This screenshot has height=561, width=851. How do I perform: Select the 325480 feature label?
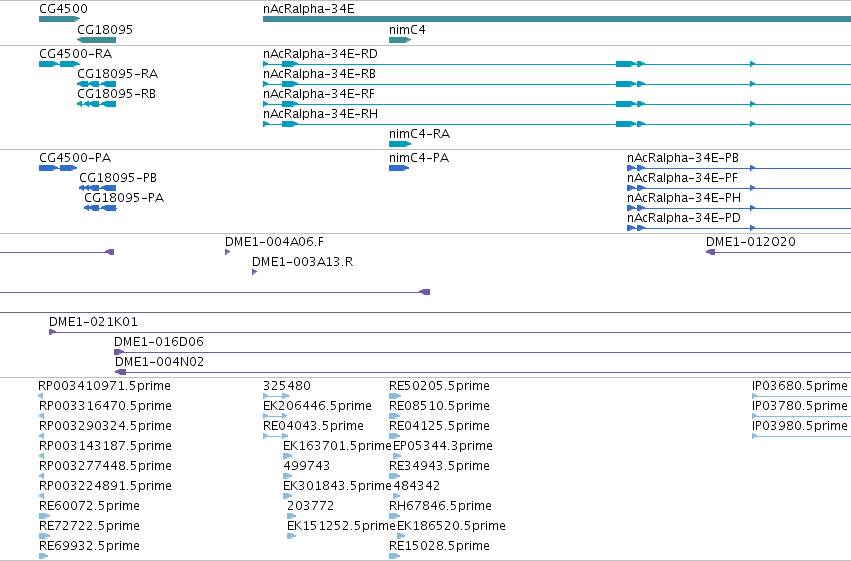click(287, 386)
